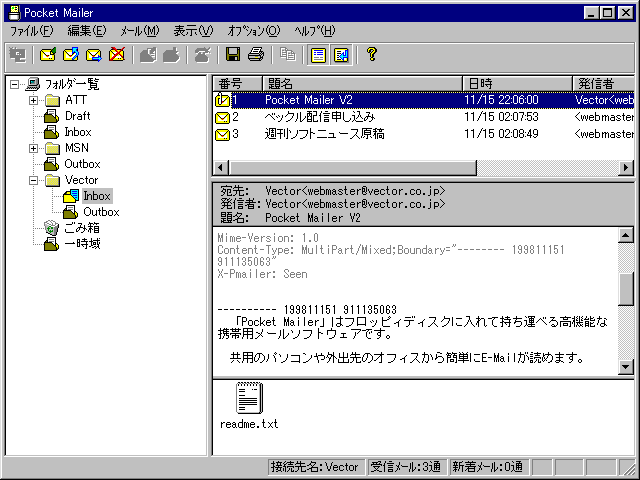Click message body scrollbar down arrow
This screenshot has height=480, width=640.
(626, 367)
